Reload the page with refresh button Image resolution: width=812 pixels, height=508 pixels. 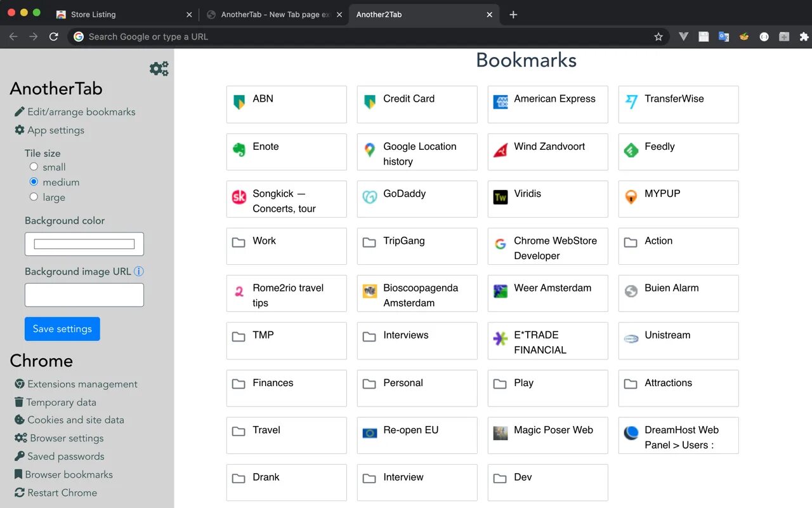pyautogui.click(x=54, y=37)
